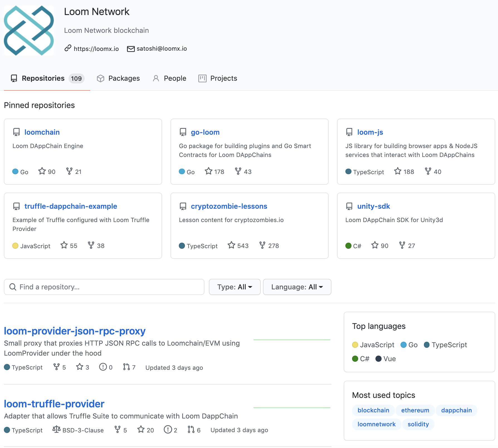
Task: Select the ethereum topic tag
Action: tap(415, 410)
